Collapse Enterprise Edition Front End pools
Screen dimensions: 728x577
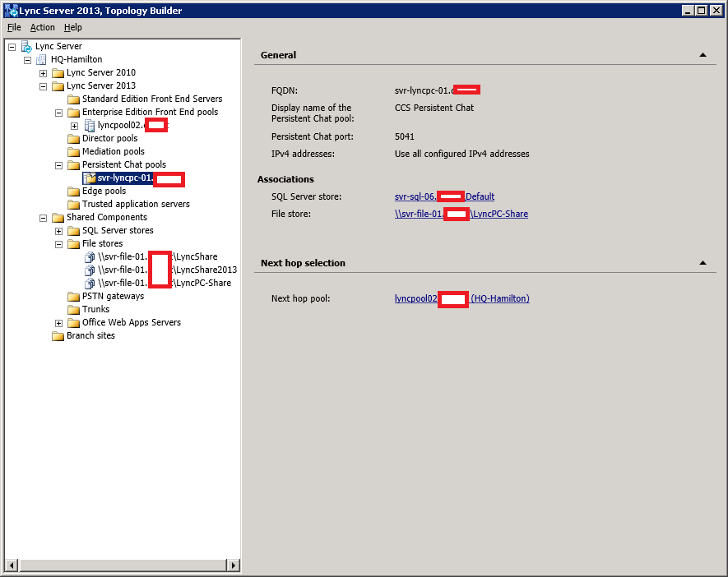pyautogui.click(x=58, y=113)
